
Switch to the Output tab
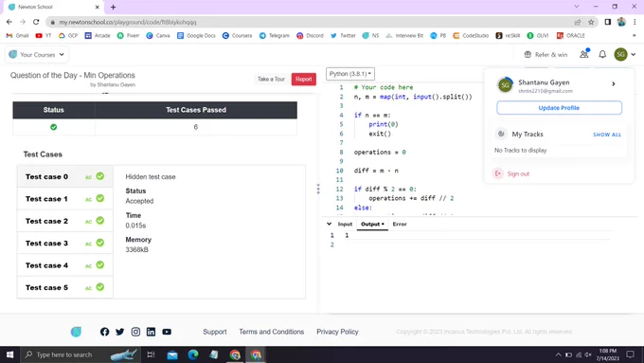coord(372,224)
